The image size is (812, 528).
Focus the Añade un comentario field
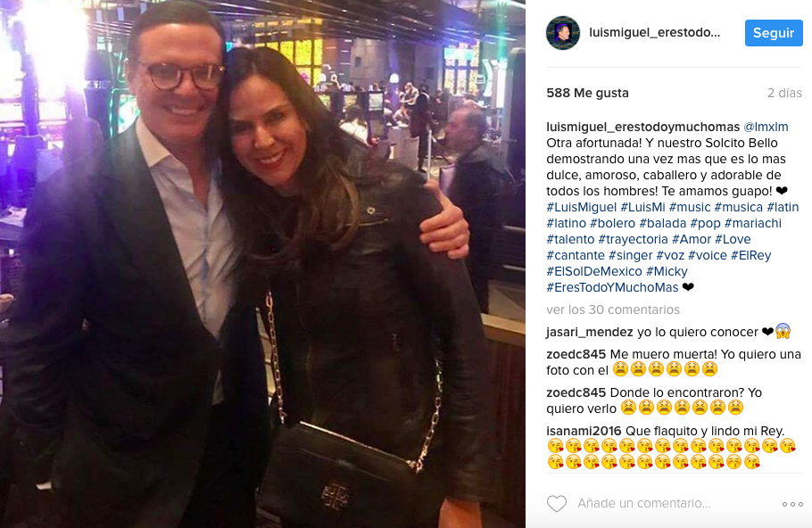coord(673,503)
